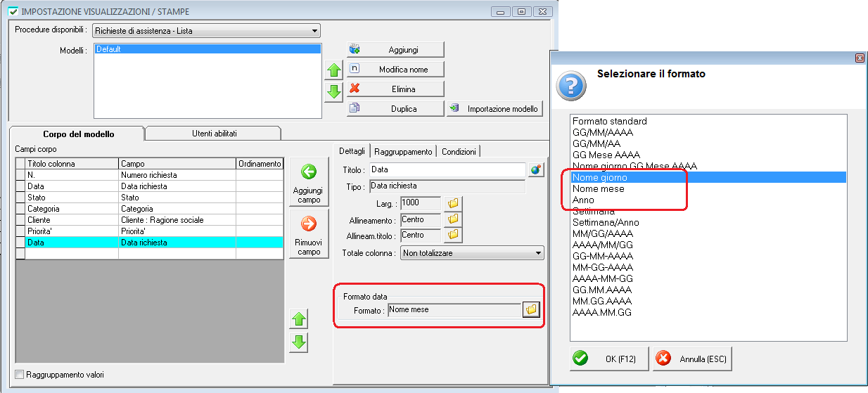Open the Dettagli tab
This screenshot has height=393, width=868.
click(x=352, y=151)
